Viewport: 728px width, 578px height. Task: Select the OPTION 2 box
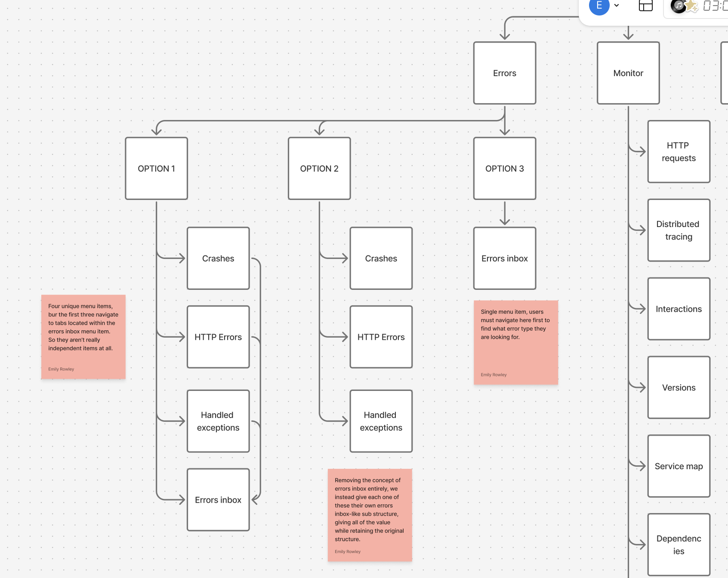coord(319,169)
